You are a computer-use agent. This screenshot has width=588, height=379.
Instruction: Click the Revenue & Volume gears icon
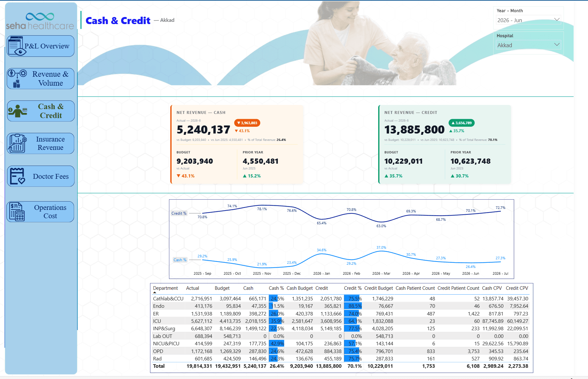[x=17, y=78]
